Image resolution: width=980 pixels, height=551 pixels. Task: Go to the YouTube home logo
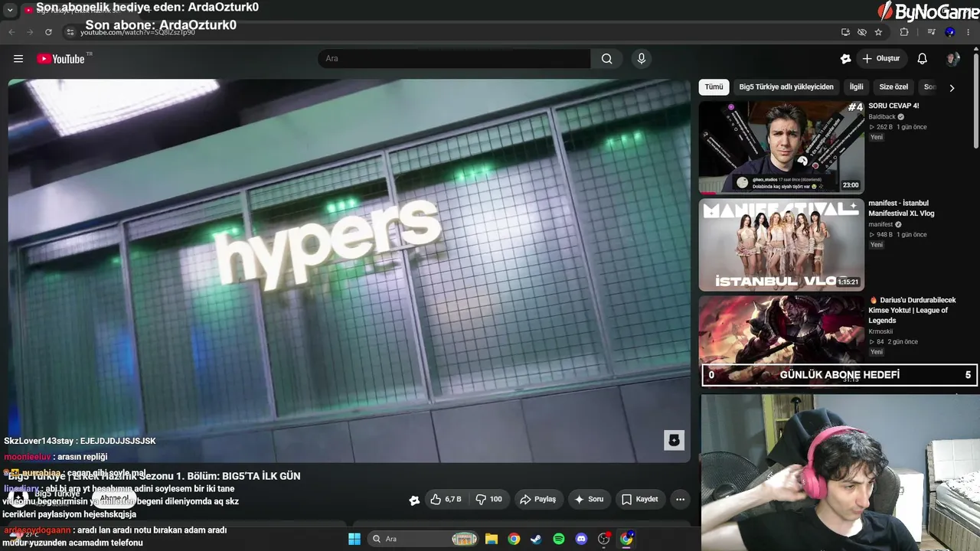click(60, 59)
